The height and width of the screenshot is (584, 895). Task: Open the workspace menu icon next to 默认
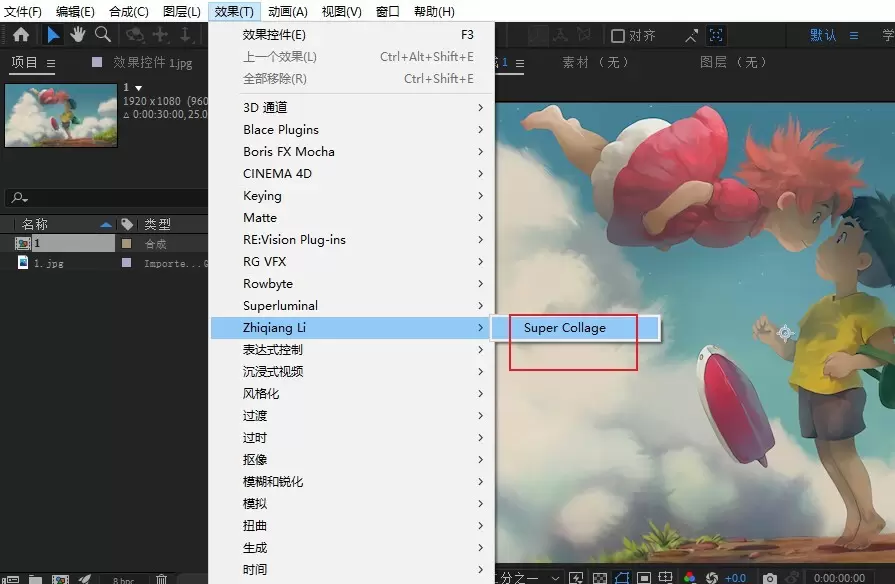pyautogui.click(x=854, y=35)
